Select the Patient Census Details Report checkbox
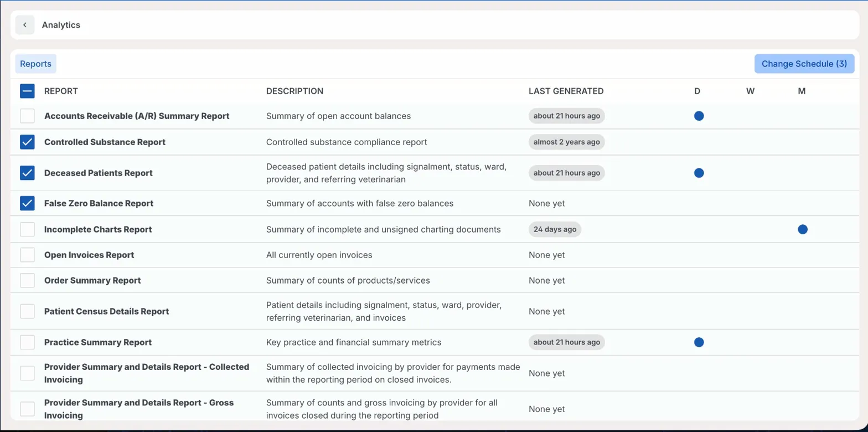Image resolution: width=868 pixels, height=432 pixels. point(27,311)
